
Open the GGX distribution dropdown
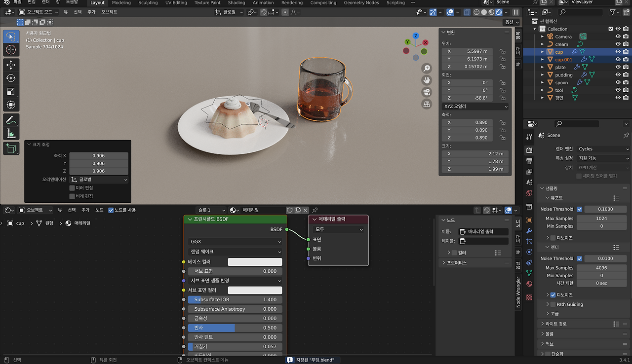235,242
